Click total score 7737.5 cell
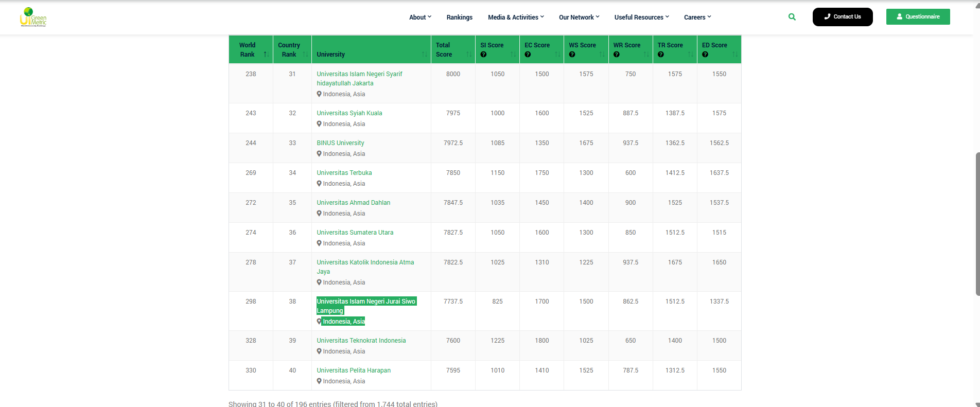Image resolution: width=980 pixels, height=407 pixels. point(453,302)
